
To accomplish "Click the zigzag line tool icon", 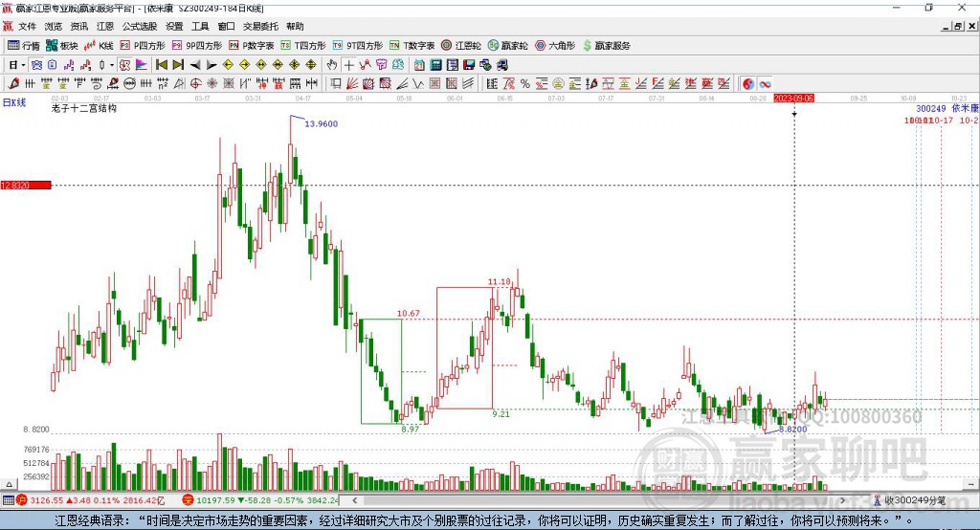I will (419, 84).
